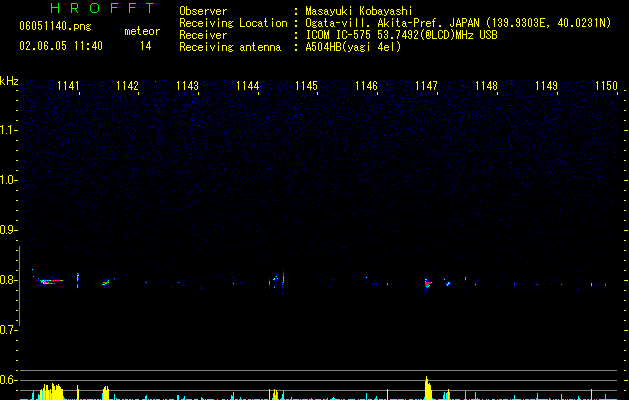Click the 0.9 kHz frequency label
This screenshot has height=400, width=629.
[8, 230]
